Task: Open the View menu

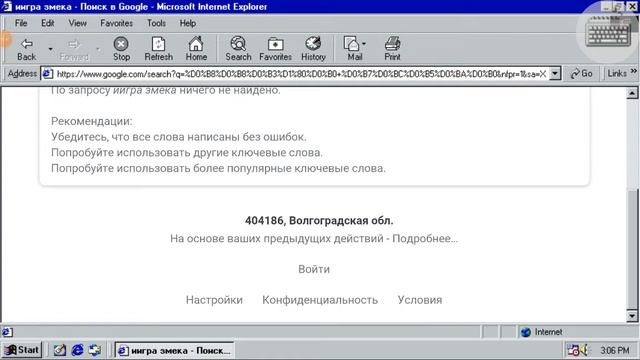Action: [77, 23]
